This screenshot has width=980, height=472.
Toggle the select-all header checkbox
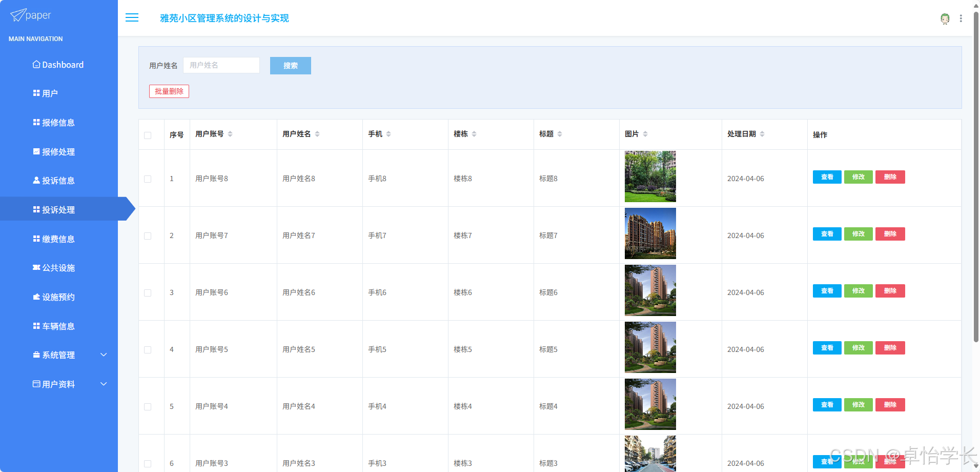pos(148,135)
